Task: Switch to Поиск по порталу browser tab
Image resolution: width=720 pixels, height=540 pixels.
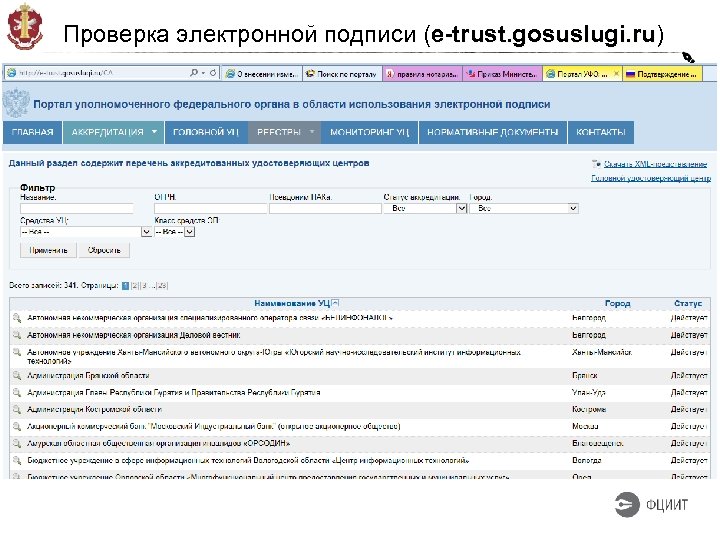Action: 342,74
